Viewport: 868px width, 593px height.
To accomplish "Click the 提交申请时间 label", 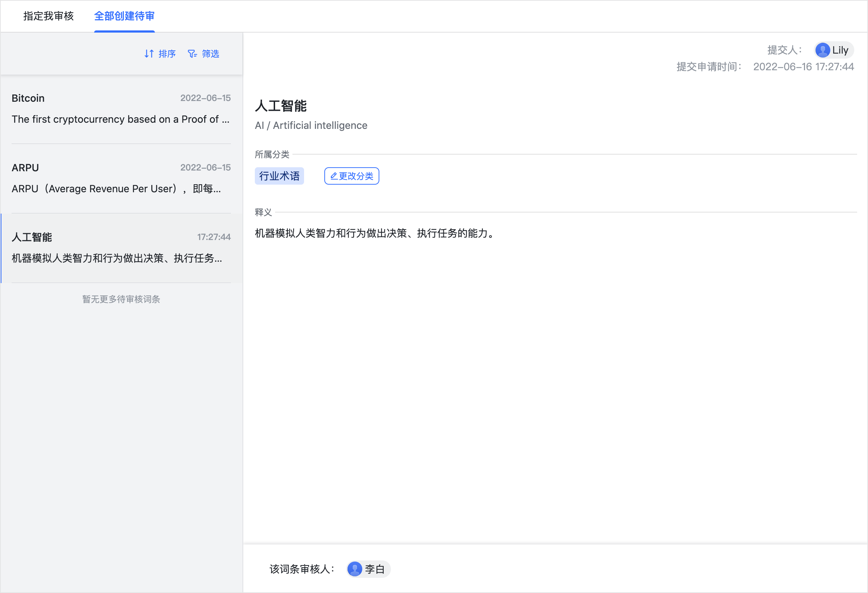I will [709, 67].
